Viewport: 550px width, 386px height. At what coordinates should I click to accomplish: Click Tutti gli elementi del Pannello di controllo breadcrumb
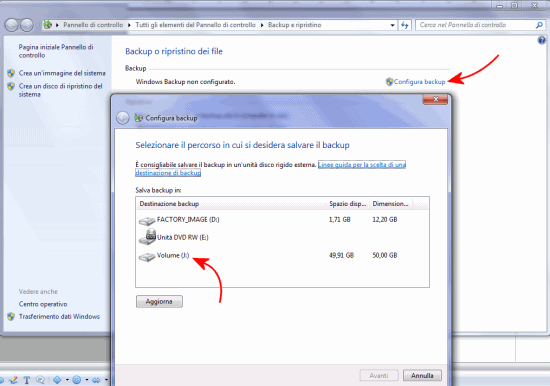point(195,25)
